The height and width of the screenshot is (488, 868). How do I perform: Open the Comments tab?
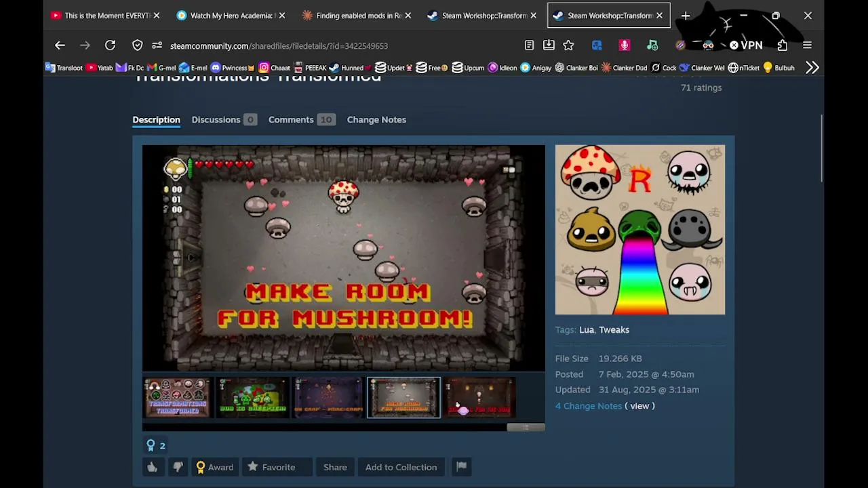(301, 119)
